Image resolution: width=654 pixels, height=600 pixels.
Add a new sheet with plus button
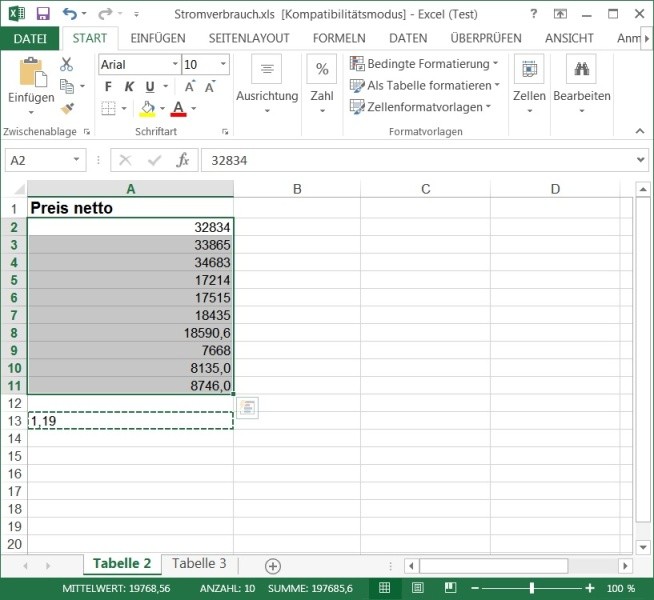click(273, 566)
